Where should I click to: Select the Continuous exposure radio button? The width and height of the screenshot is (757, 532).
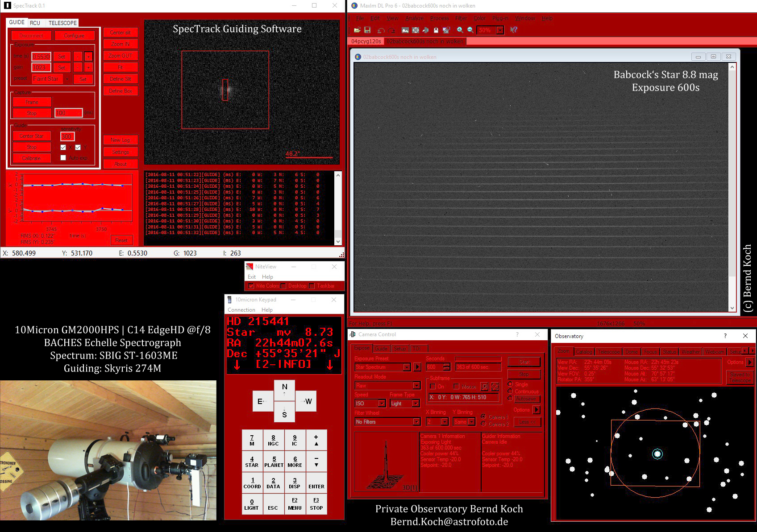coord(510,391)
